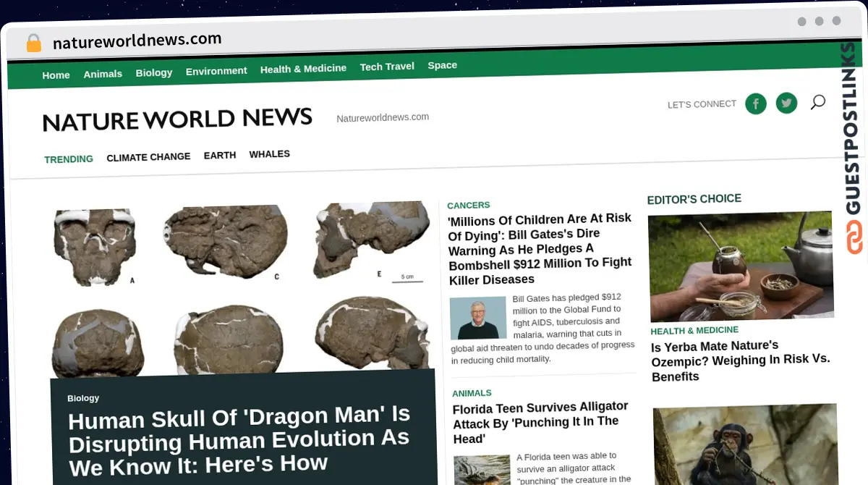Open the Whales trending topic

point(269,154)
